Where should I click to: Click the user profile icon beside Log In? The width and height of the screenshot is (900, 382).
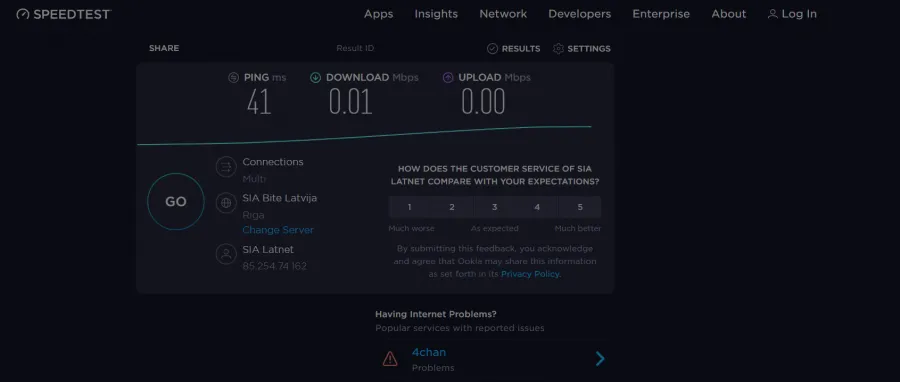773,14
